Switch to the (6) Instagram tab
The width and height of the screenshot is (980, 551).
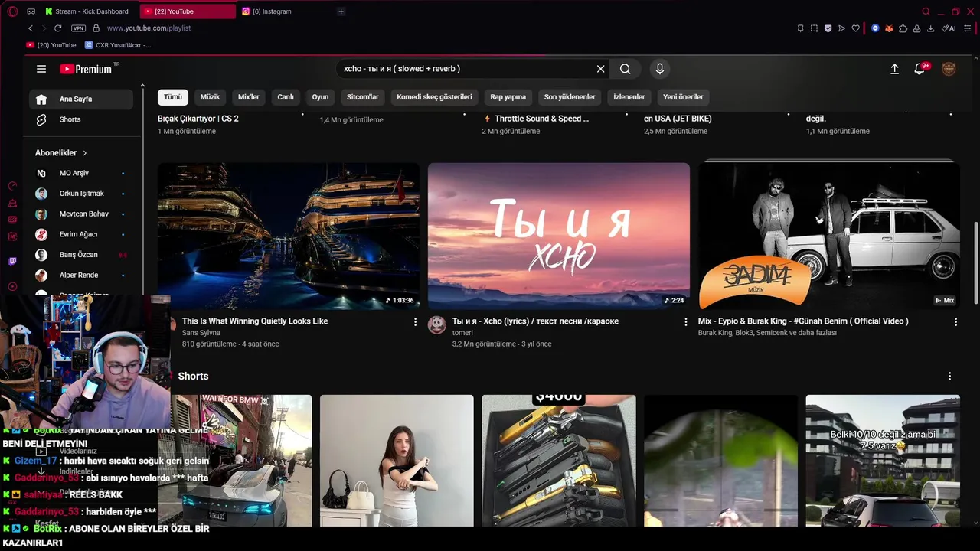283,11
